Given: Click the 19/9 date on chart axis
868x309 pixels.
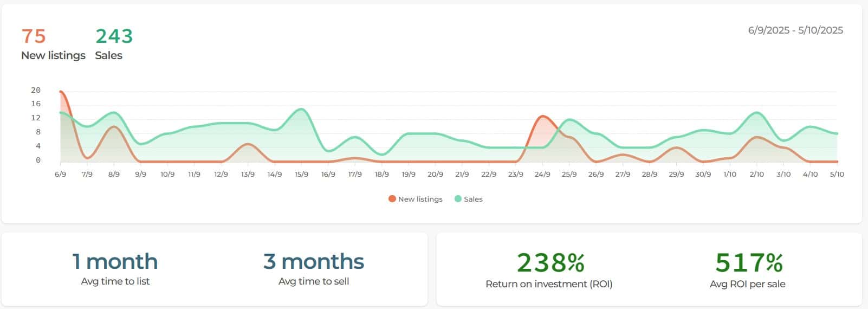Looking at the screenshot, I should click(x=409, y=174).
